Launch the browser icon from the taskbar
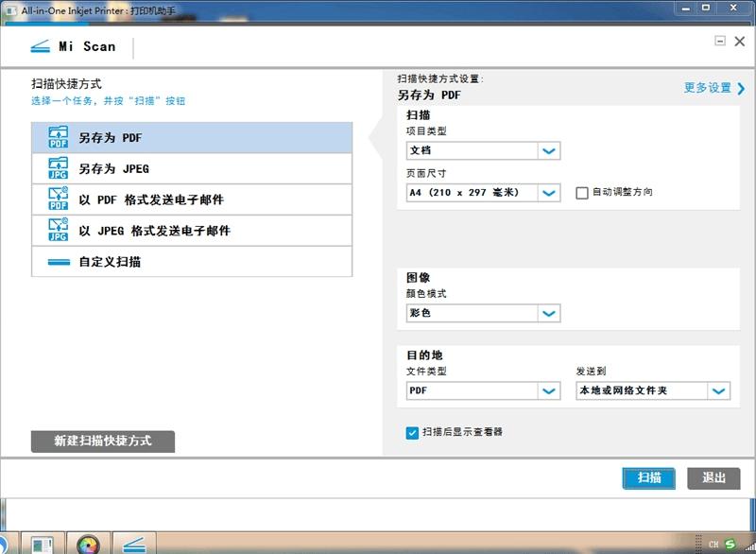 [89, 543]
